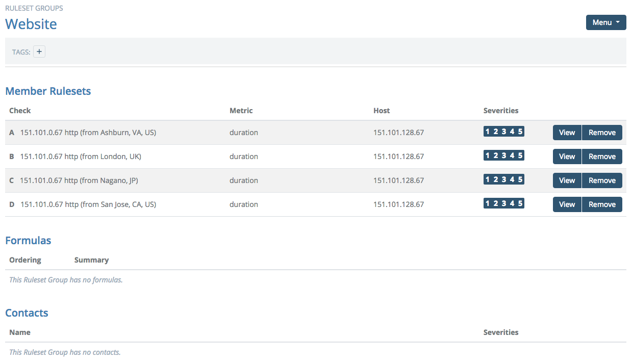The height and width of the screenshot is (364, 632).
Task: Toggle severity 3 on the Nagano ruleset
Action: click(503, 179)
